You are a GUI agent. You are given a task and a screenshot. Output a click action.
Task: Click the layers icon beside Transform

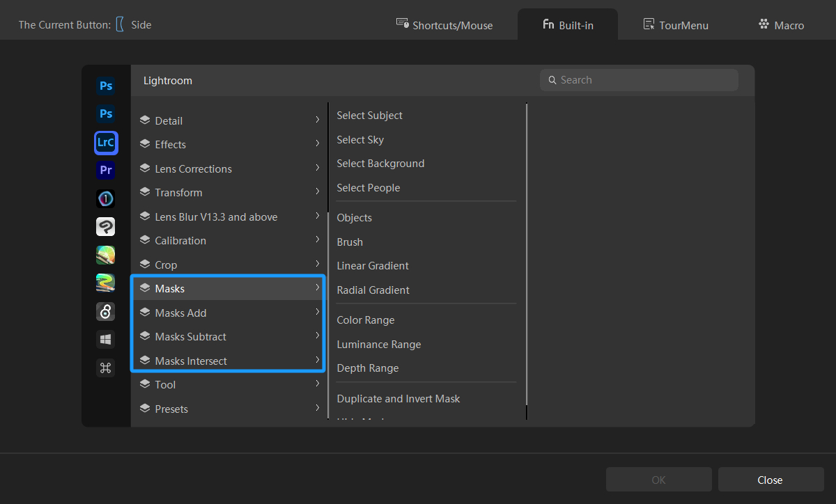coord(145,192)
